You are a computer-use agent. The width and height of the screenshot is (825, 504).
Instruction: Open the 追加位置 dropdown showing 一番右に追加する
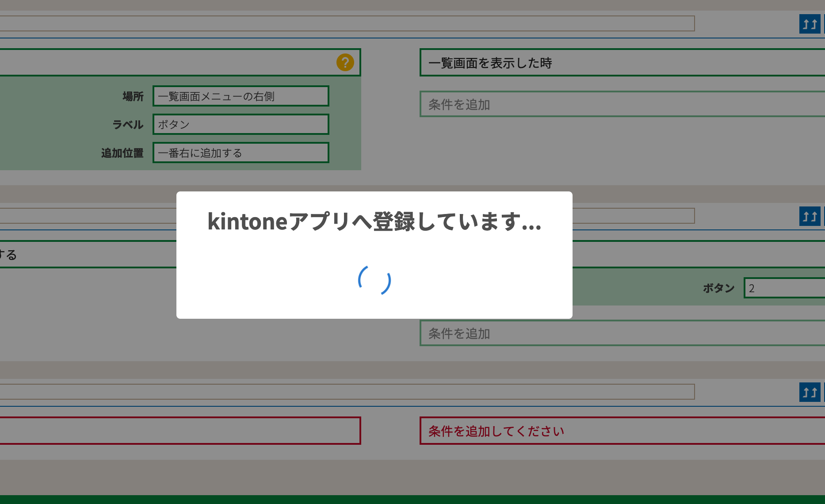(241, 153)
